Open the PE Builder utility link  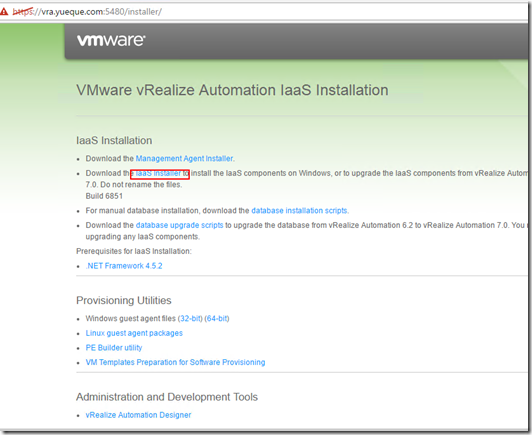[114, 348]
